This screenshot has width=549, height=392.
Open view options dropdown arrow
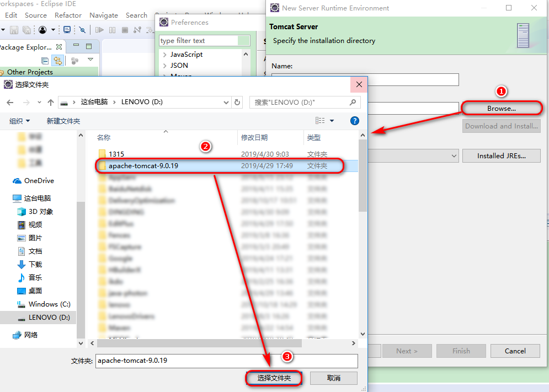(x=332, y=121)
